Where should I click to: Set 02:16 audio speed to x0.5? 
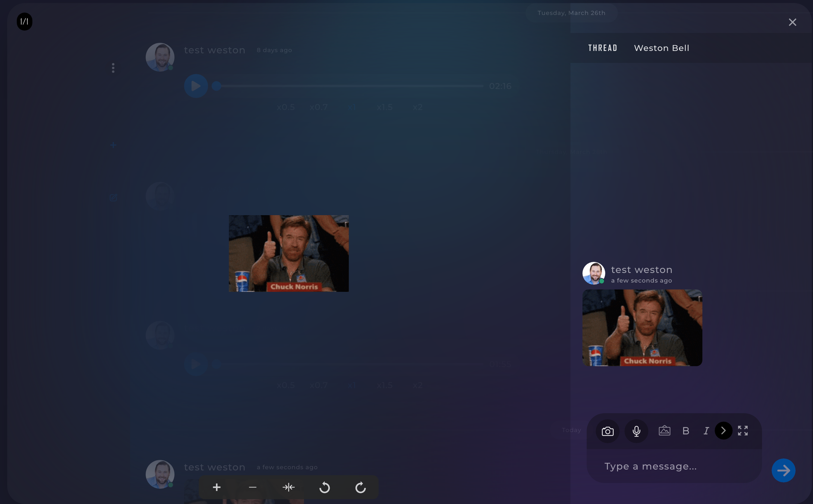point(286,107)
